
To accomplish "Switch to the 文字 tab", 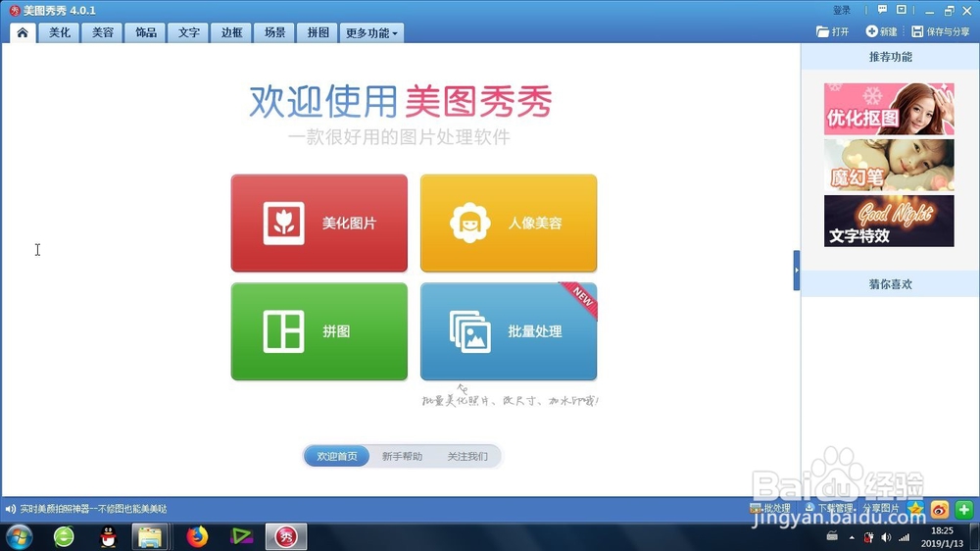I will tap(189, 32).
